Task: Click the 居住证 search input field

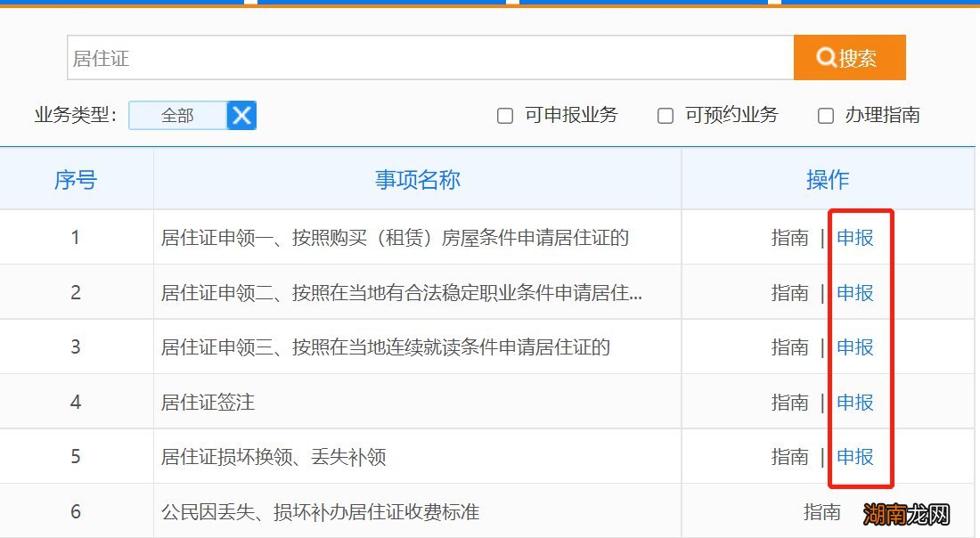Action: (429, 58)
